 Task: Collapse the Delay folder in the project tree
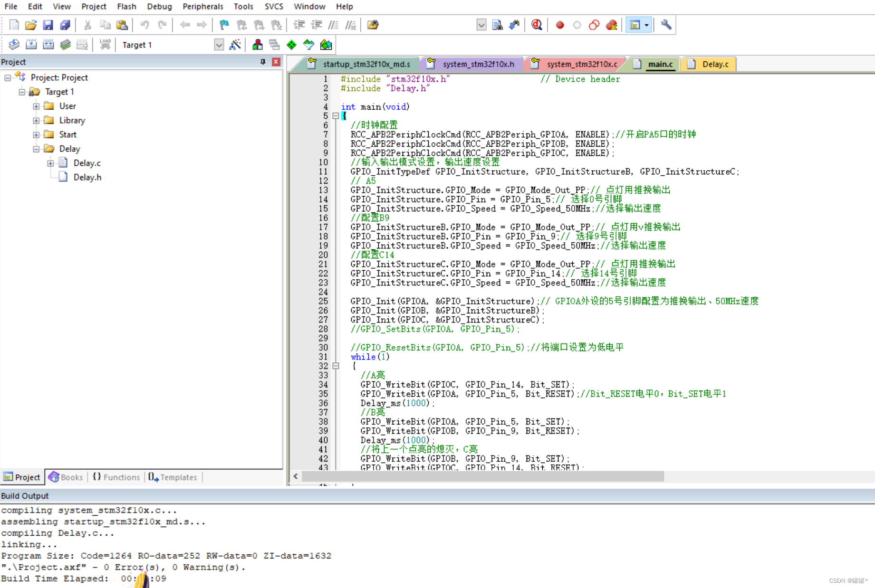pos(36,149)
